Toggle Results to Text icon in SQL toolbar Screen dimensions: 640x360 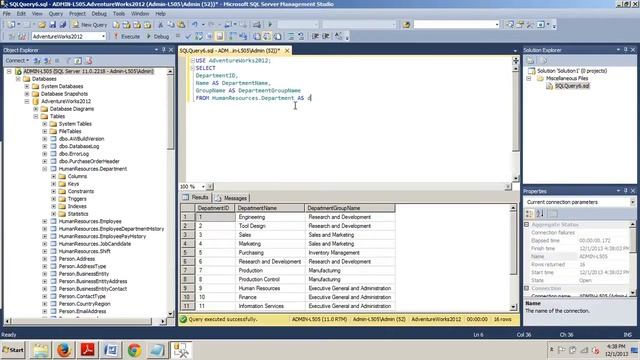pos(257,36)
